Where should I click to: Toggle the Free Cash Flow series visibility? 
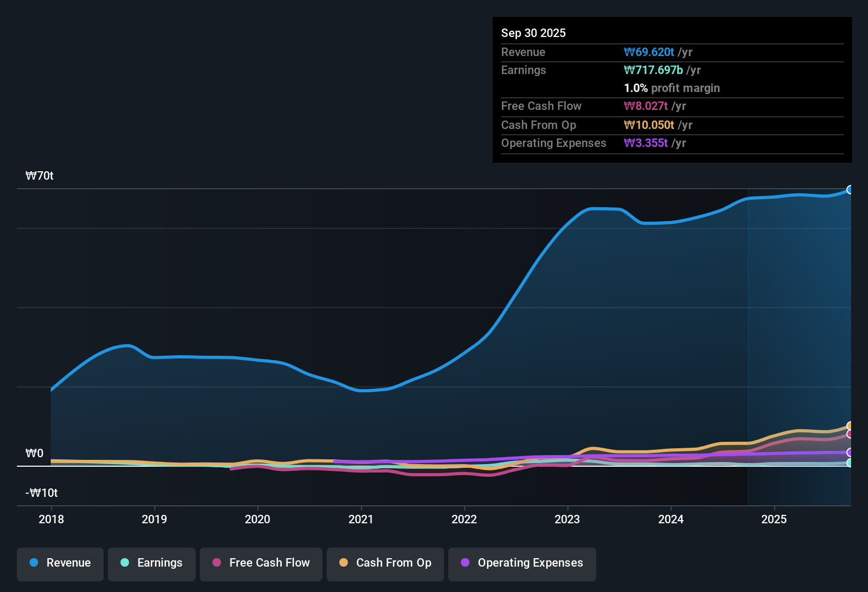click(x=261, y=563)
